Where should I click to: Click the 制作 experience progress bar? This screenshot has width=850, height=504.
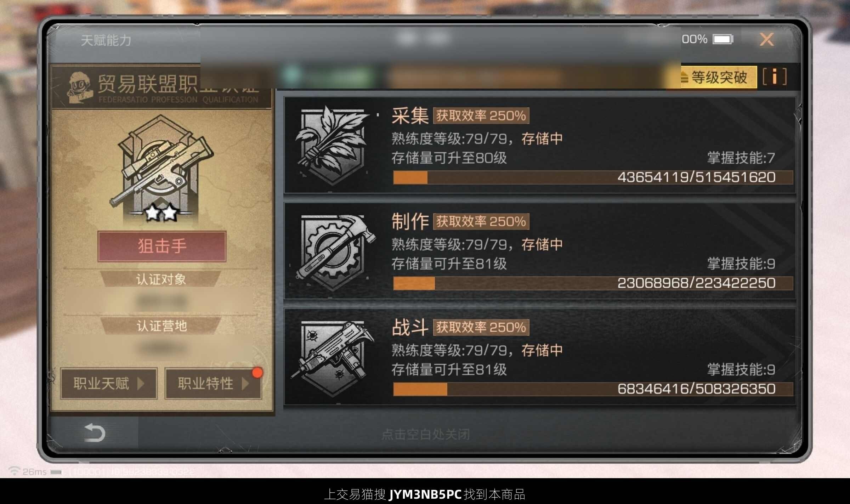[593, 283]
